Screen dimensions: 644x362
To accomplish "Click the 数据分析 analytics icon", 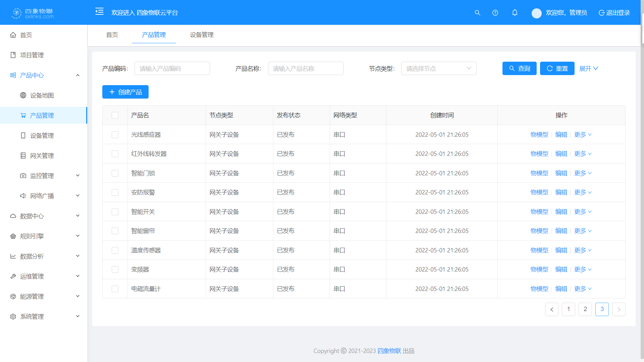I will point(13,256).
